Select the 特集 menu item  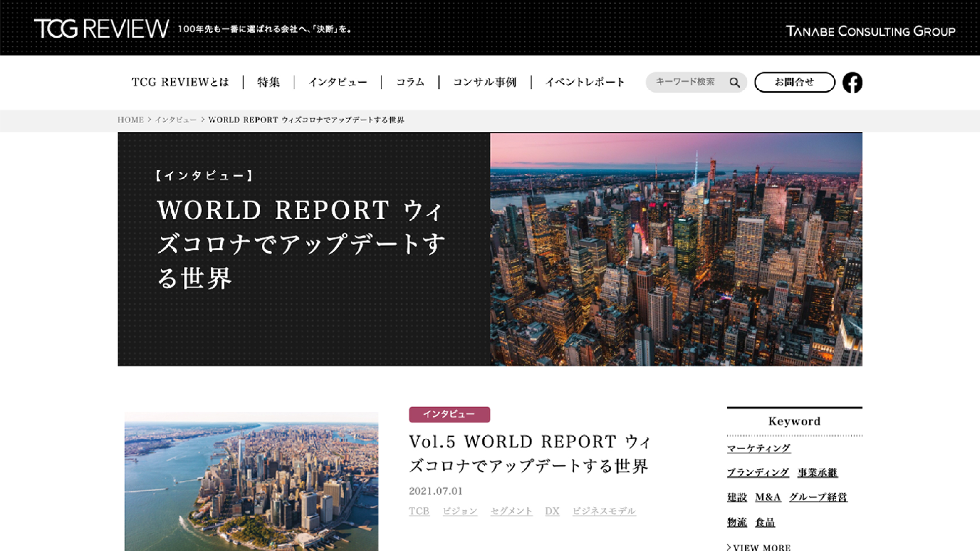pos(269,82)
